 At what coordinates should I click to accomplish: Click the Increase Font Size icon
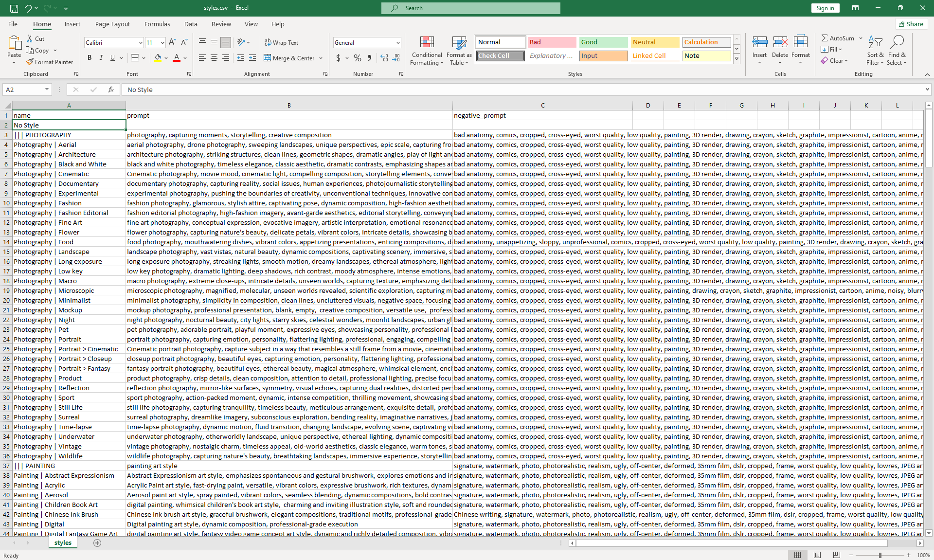[172, 42]
